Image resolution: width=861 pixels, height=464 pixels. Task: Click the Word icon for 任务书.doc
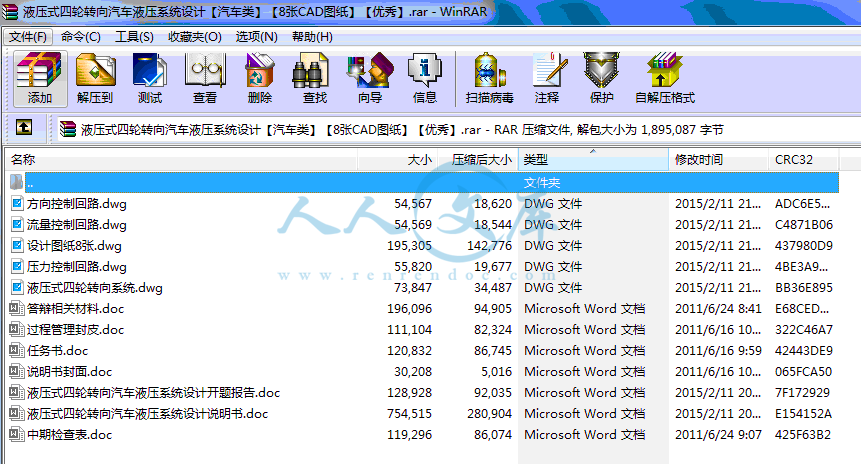[16, 350]
